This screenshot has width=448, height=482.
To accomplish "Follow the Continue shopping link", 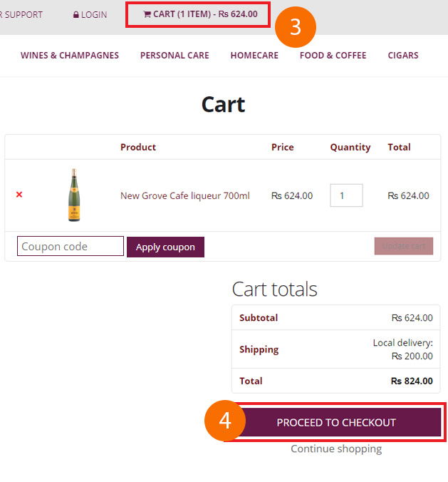I will click(336, 449).
